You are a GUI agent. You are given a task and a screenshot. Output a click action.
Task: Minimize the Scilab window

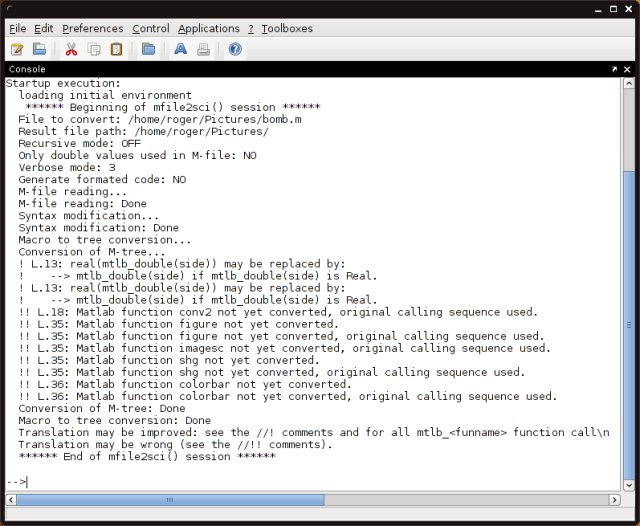(x=598, y=10)
